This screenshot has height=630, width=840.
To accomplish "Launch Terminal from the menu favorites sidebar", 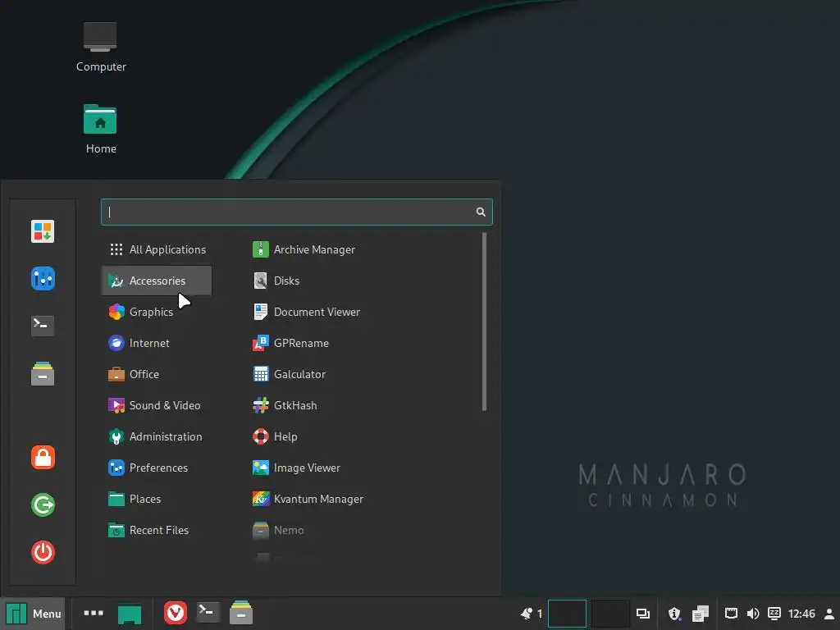I will click(43, 325).
